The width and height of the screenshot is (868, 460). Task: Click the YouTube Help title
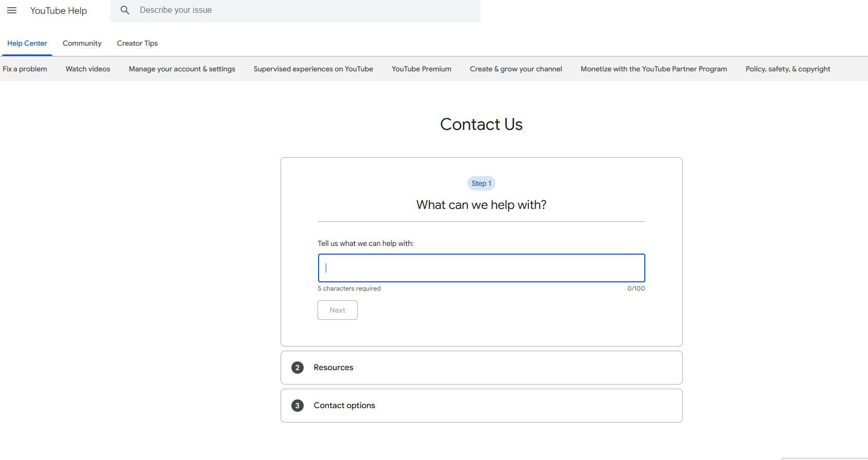(58, 11)
